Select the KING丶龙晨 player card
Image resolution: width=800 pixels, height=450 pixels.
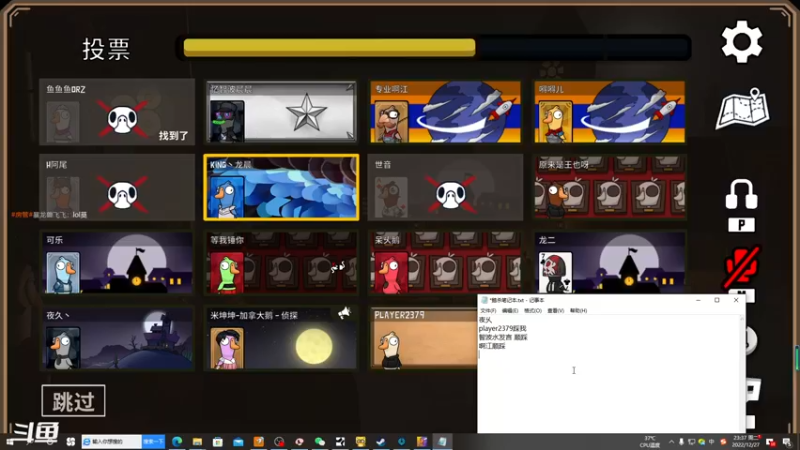281,187
